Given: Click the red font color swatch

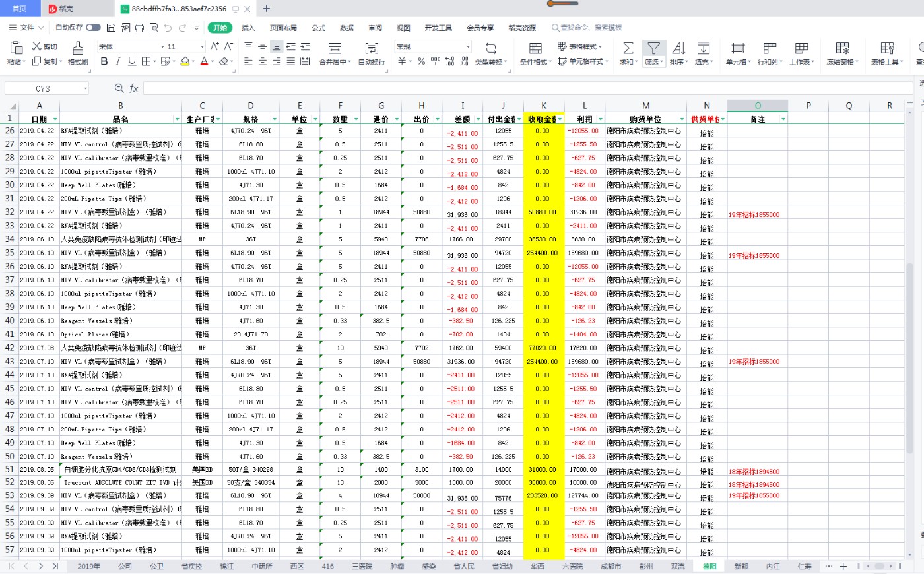Looking at the screenshot, I should pos(204,61).
